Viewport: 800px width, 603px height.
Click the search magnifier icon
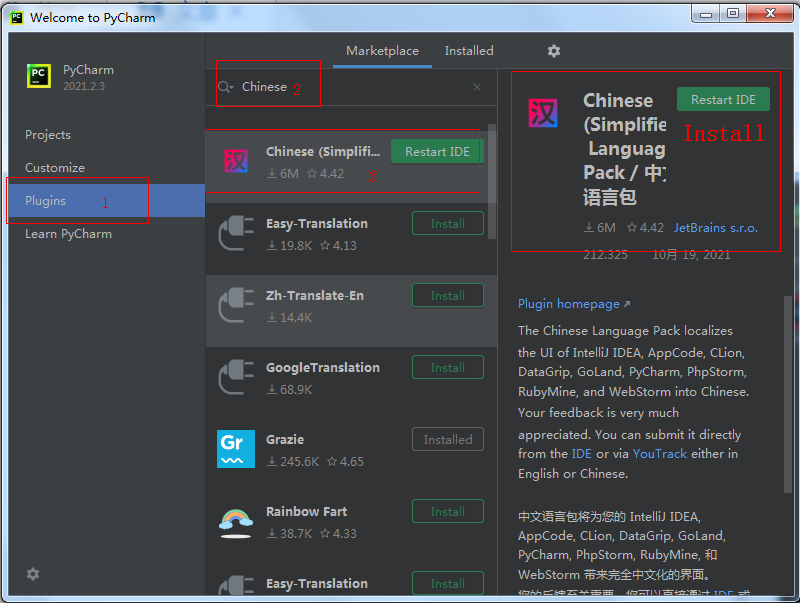coord(225,87)
